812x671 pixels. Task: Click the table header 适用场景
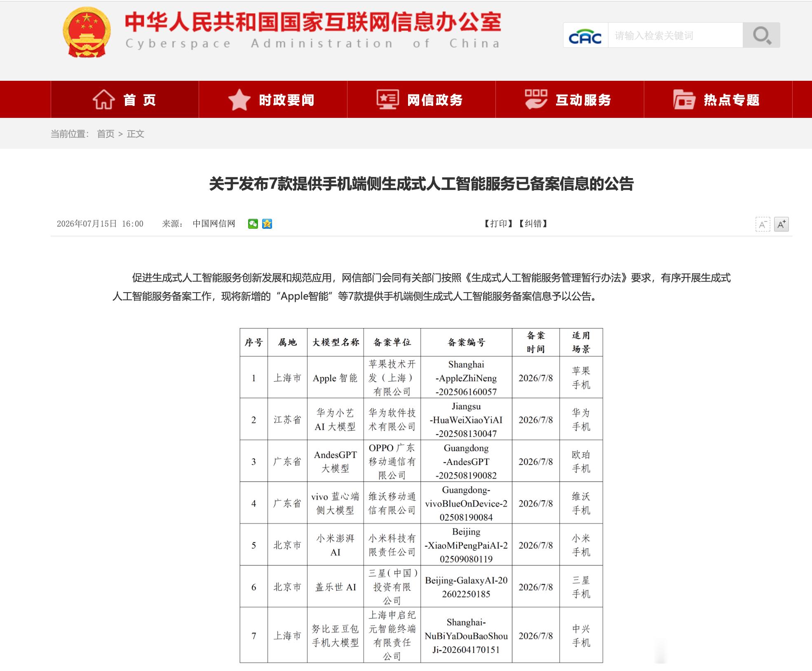pyautogui.click(x=581, y=343)
